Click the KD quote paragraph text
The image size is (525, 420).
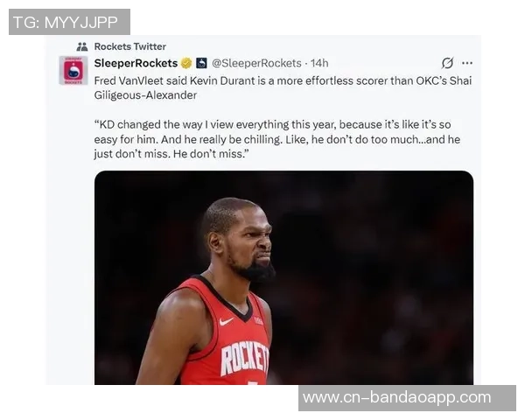277,139
